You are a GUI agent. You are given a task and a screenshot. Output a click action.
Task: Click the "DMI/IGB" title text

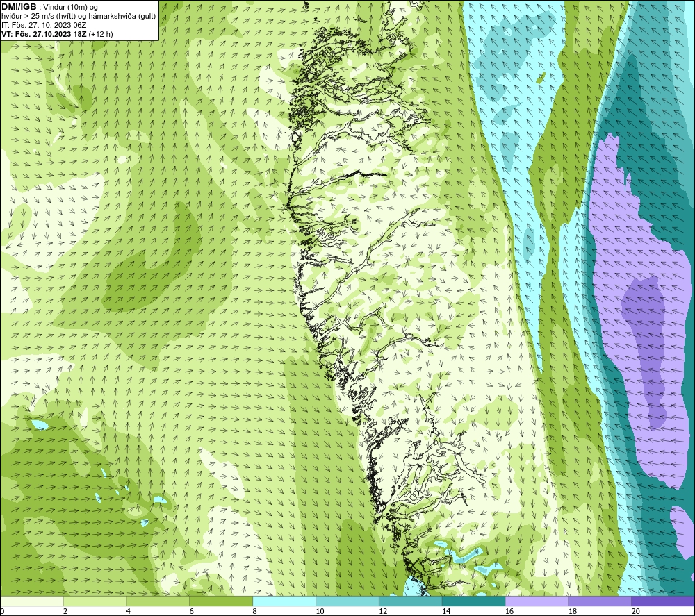coord(19,7)
